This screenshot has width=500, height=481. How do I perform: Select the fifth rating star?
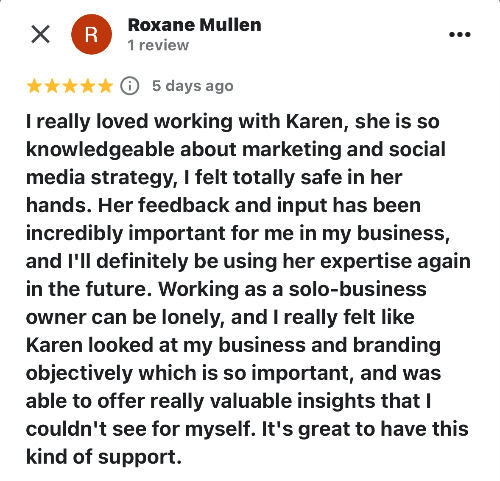tap(105, 86)
